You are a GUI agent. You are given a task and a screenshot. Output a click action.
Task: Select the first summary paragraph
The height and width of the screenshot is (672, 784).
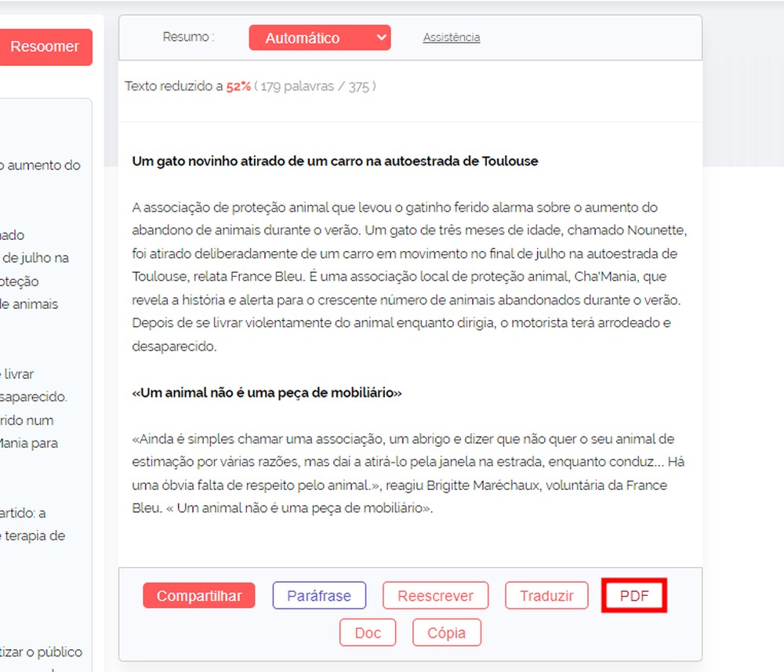click(x=408, y=276)
